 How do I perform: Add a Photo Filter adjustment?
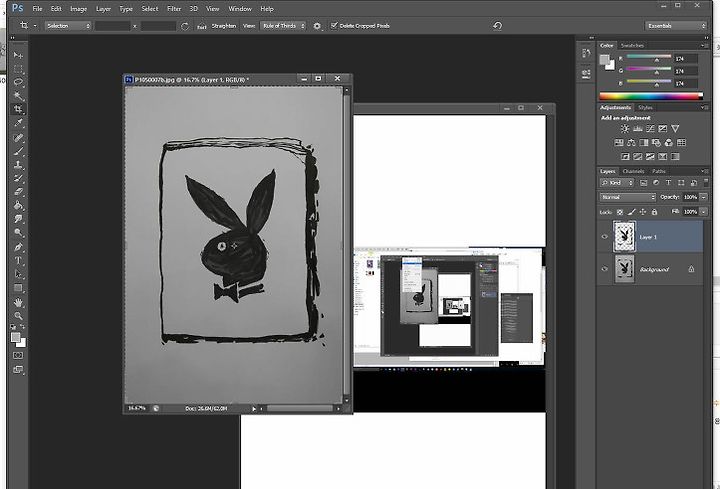[656, 143]
